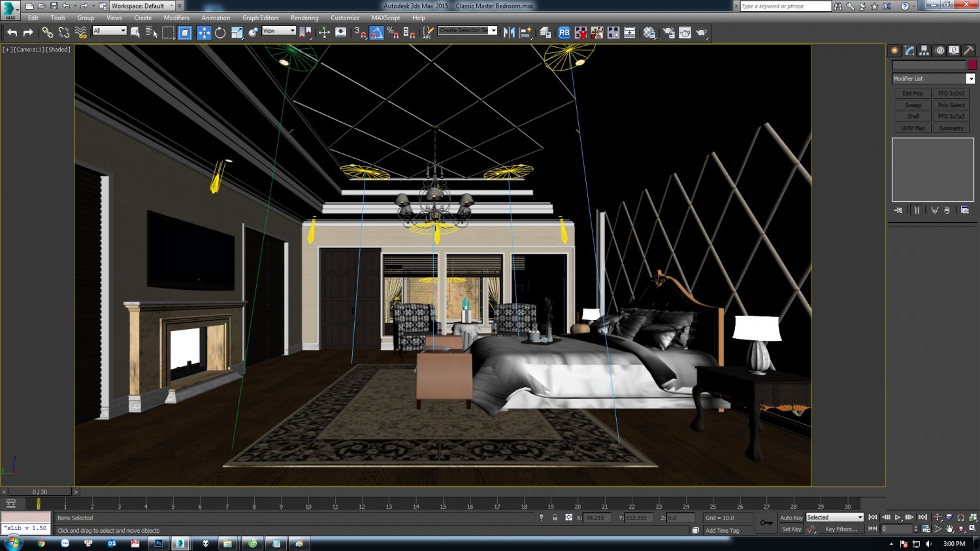This screenshot has width=980, height=551.
Task: Click the object color swatch in Modify panel
Action: pos(973,65)
